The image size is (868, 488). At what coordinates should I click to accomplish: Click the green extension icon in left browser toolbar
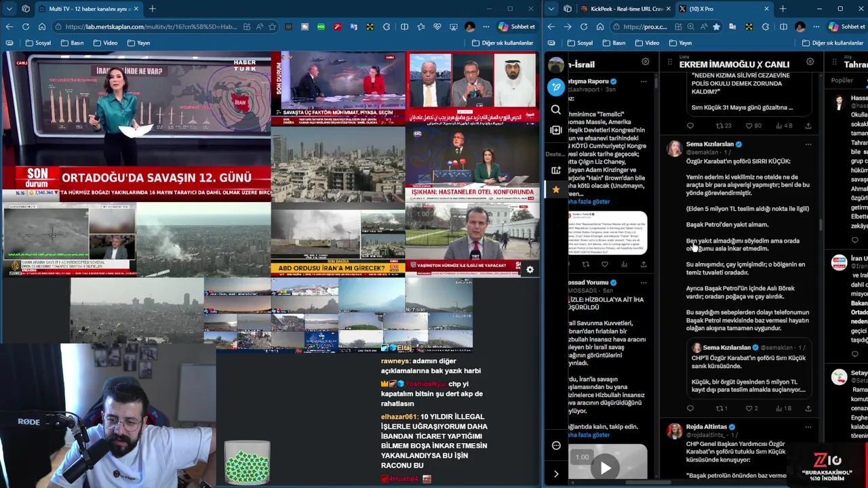pyautogui.click(x=321, y=26)
